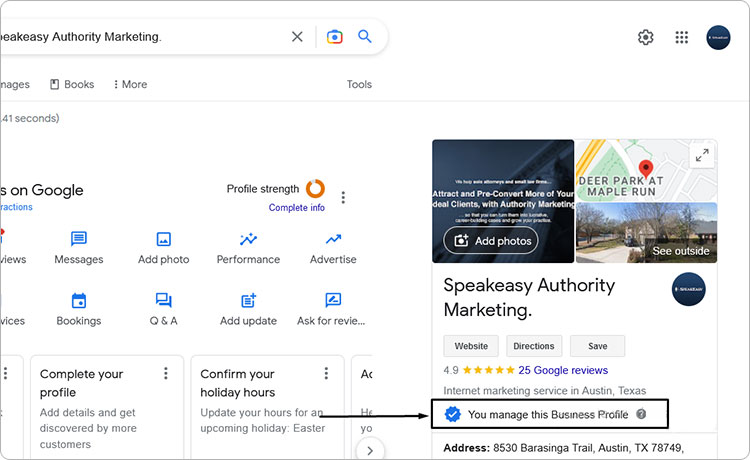
Task: Expand the map with the fullscreen arrows icon
Action: click(702, 155)
